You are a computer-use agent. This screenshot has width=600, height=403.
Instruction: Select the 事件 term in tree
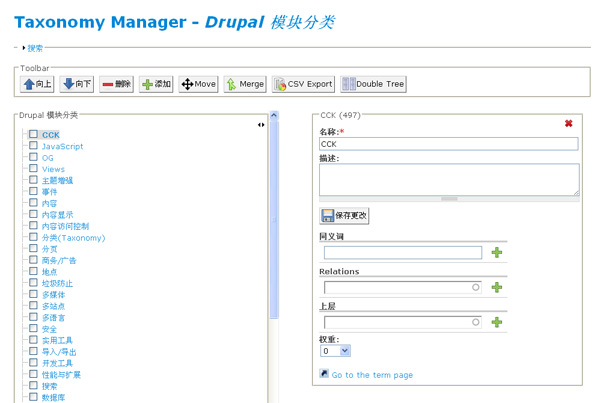tap(49, 192)
